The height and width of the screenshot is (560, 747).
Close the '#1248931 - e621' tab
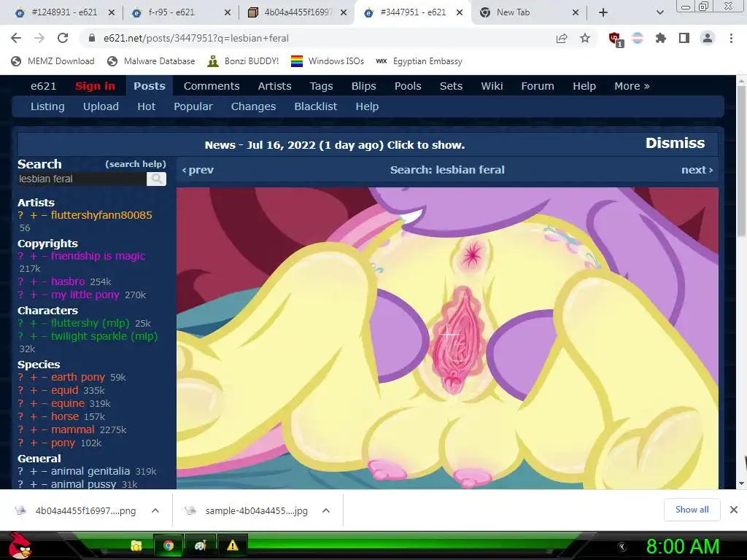(112, 12)
